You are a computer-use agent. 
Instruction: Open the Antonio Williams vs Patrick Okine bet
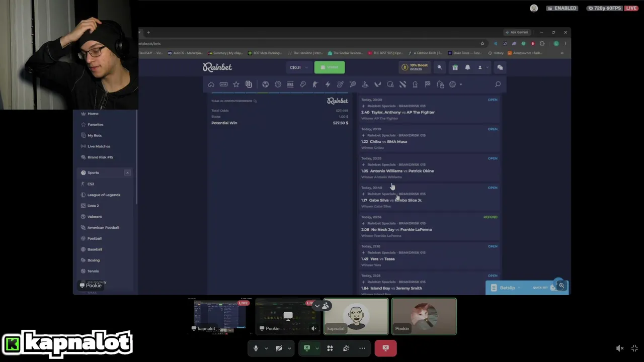[429, 167]
